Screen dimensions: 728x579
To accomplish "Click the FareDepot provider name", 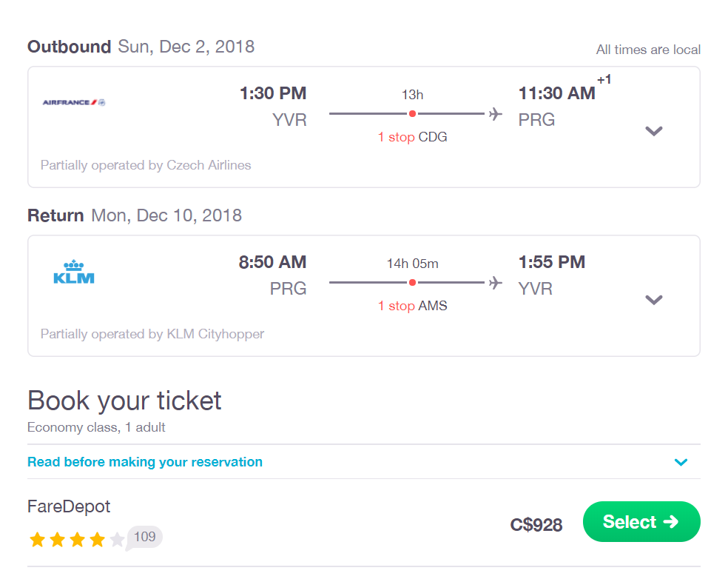I will point(69,506).
